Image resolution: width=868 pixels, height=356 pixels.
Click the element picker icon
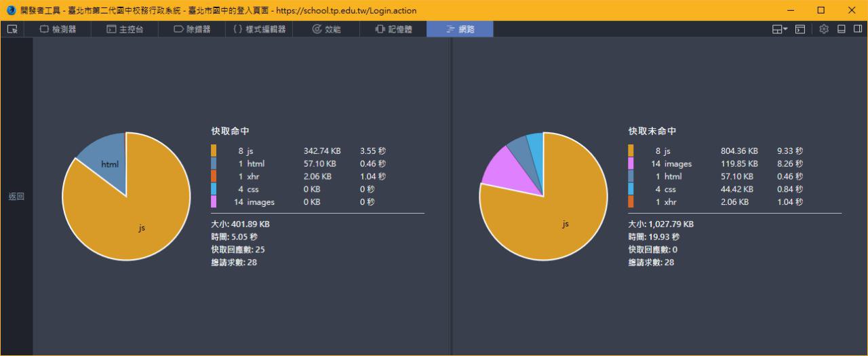point(12,29)
